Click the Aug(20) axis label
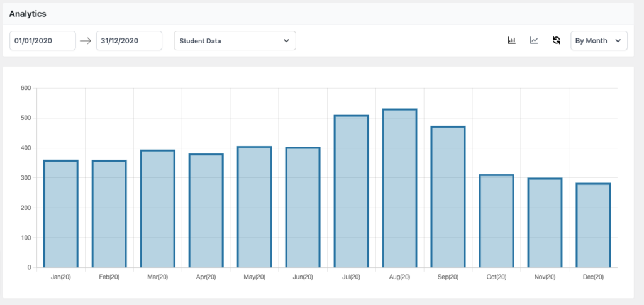 (399, 277)
